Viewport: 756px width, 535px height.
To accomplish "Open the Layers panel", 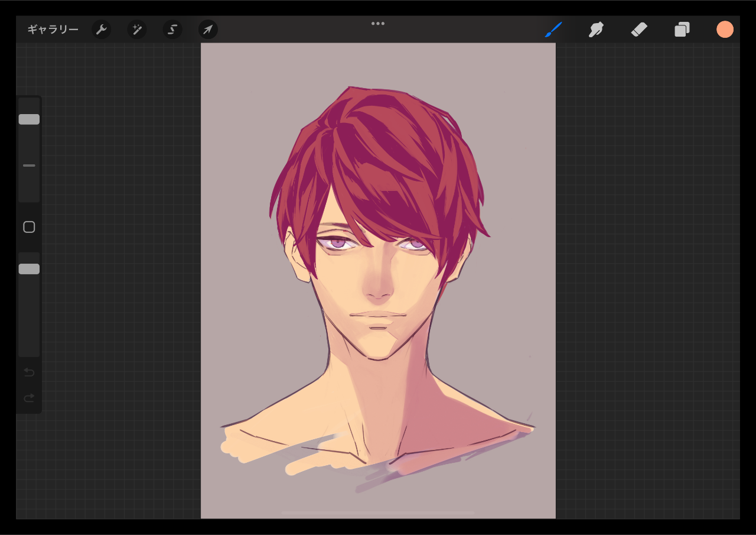I will coord(682,30).
